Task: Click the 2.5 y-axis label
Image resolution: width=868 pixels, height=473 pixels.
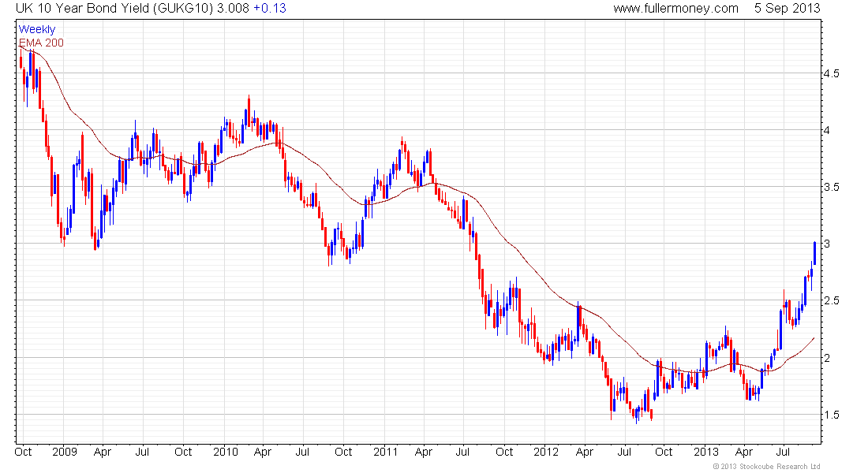Action: (x=831, y=300)
